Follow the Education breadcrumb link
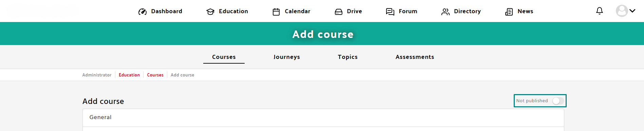Image resolution: width=644 pixels, height=131 pixels. [x=129, y=75]
